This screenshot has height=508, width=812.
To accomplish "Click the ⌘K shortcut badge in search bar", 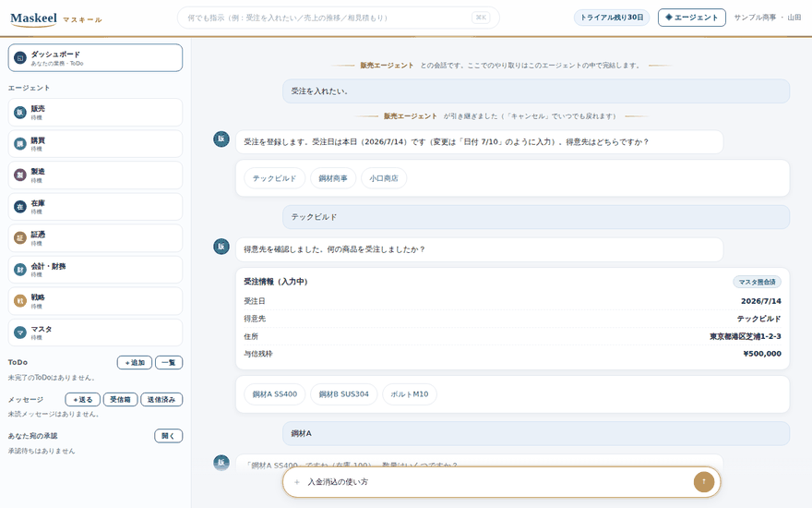I will point(481,18).
